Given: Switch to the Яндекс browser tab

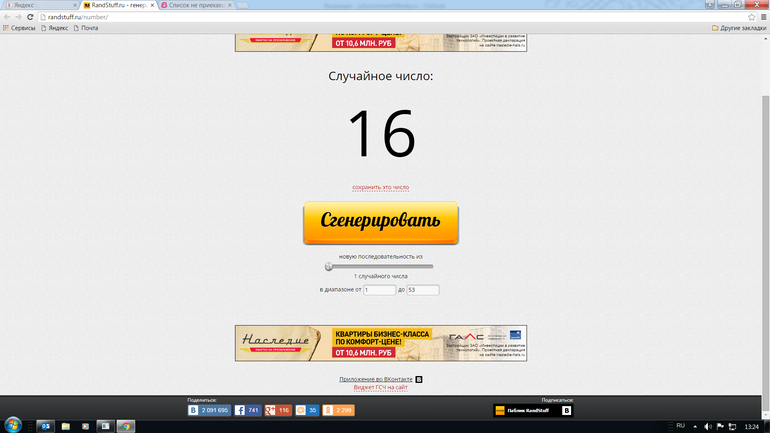Looking at the screenshot, I should click(41, 5).
